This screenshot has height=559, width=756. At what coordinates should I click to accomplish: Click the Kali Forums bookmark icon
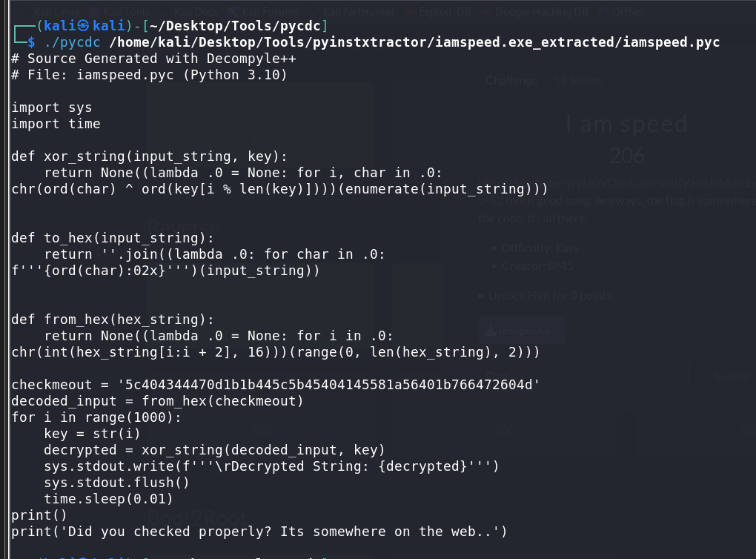(233, 12)
